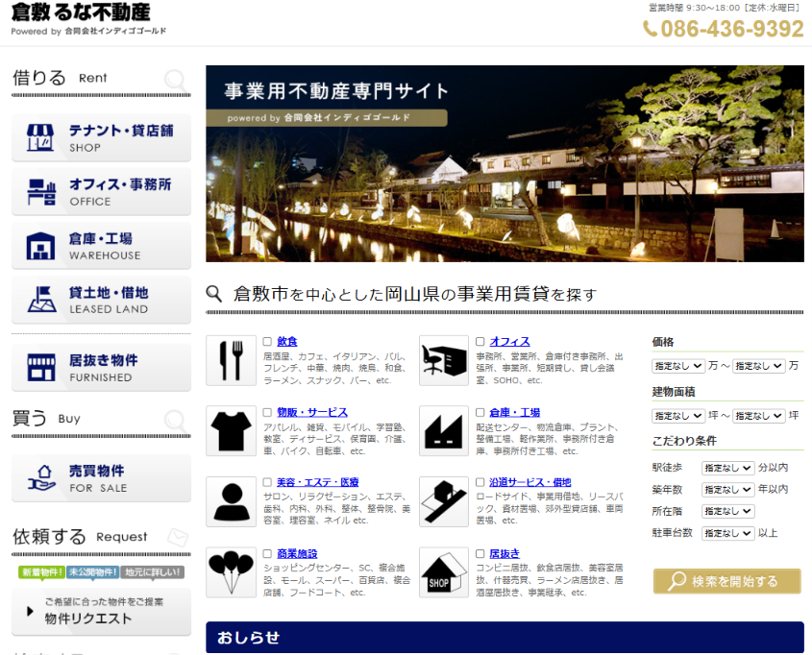Open the 駐車台数 dropdown
The image size is (812, 655).
[727, 533]
